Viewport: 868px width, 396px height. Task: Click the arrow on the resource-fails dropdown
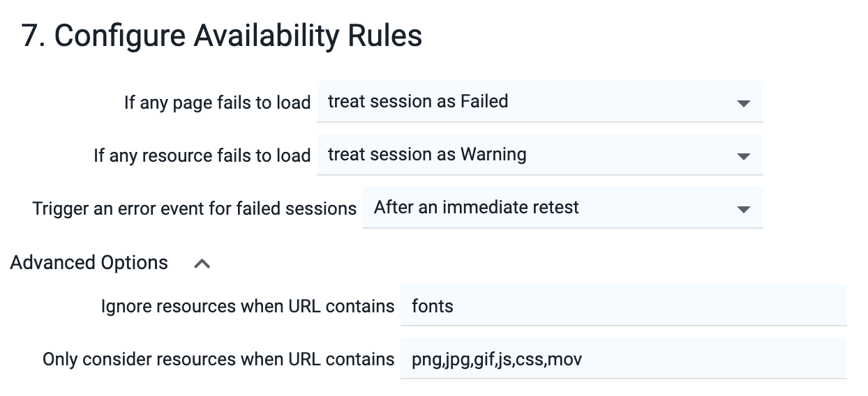pyautogui.click(x=743, y=156)
